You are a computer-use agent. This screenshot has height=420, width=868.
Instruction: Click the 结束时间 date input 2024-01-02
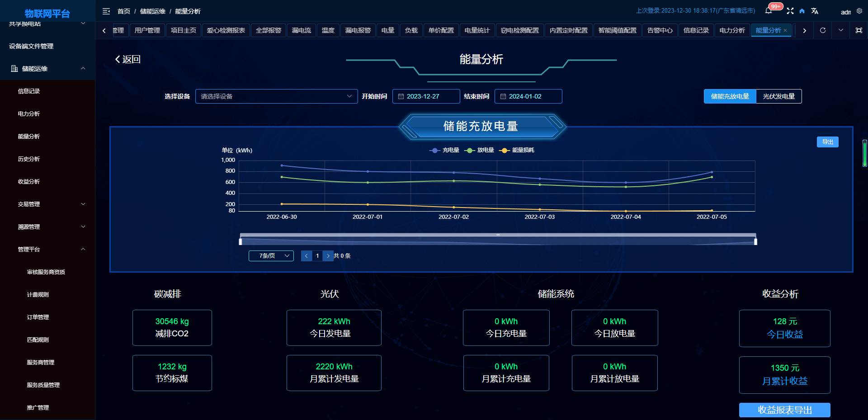pyautogui.click(x=528, y=96)
